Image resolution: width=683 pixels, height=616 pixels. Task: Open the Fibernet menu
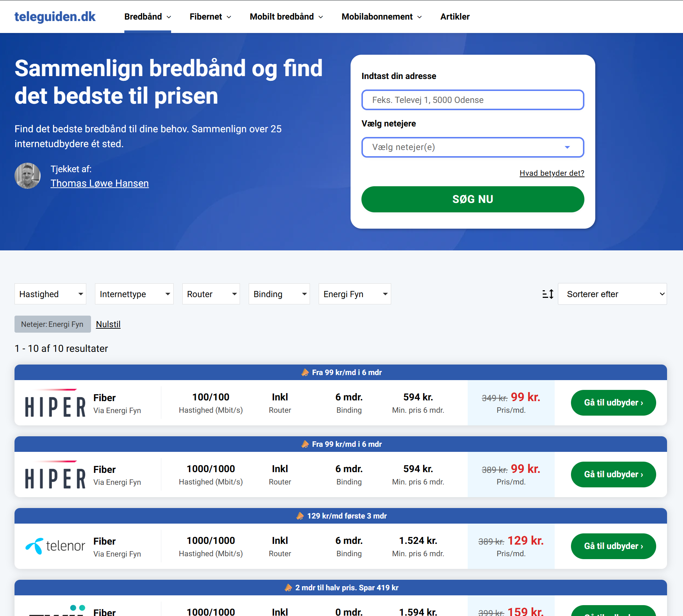pos(210,17)
